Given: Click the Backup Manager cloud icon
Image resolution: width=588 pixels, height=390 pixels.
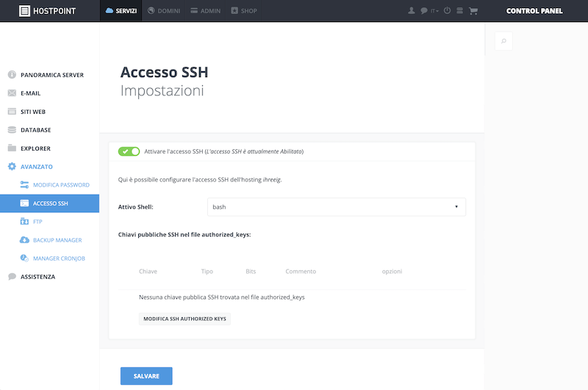Looking at the screenshot, I should [24, 239].
